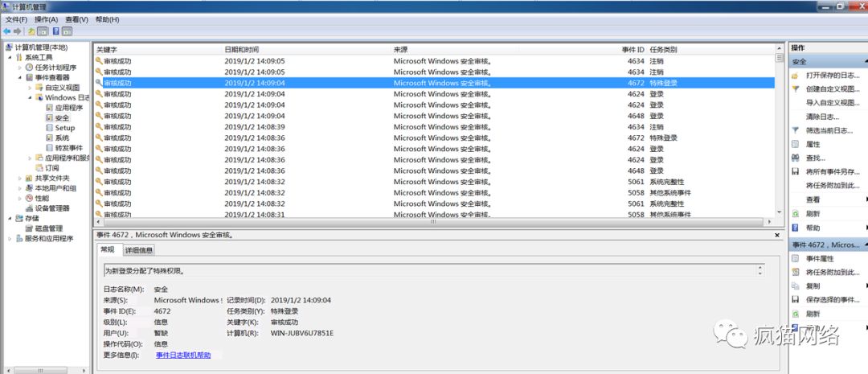Image resolution: width=868 pixels, height=374 pixels.
Task: Click the 创建自定义视图 funnel icon
Action: [796, 88]
